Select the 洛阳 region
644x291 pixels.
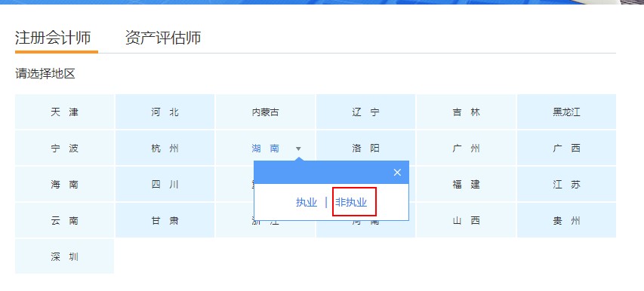point(365,148)
